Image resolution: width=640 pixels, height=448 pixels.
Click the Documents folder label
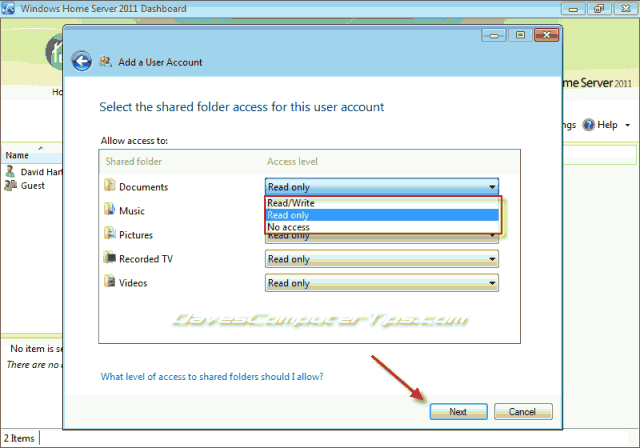click(x=143, y=187)
